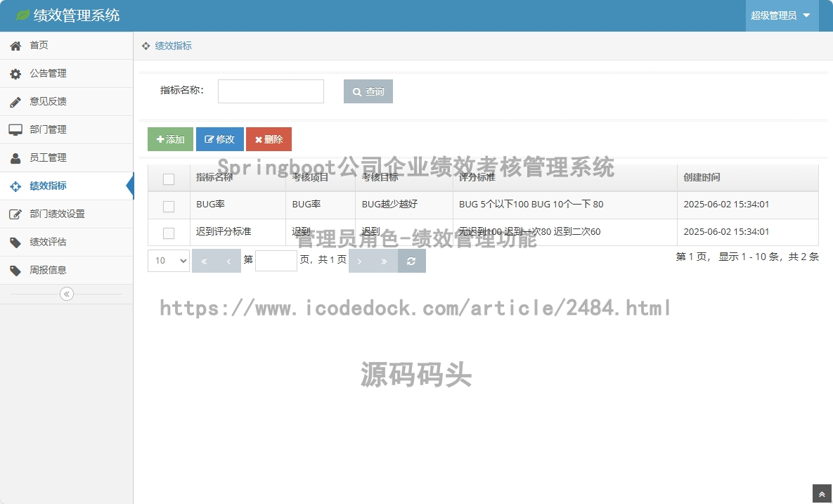Focus the page number input field
The width and height of the screenshot is (833, 504).
click(276, 261)
